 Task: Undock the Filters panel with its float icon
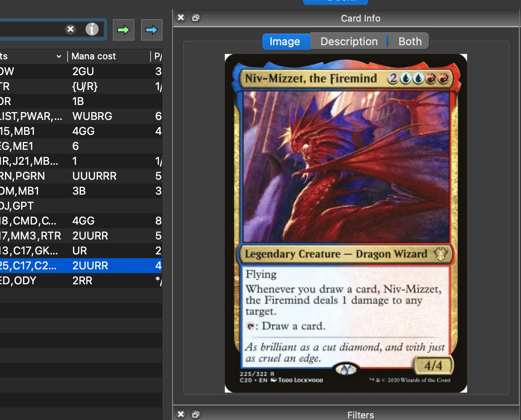tap(195, 414)
